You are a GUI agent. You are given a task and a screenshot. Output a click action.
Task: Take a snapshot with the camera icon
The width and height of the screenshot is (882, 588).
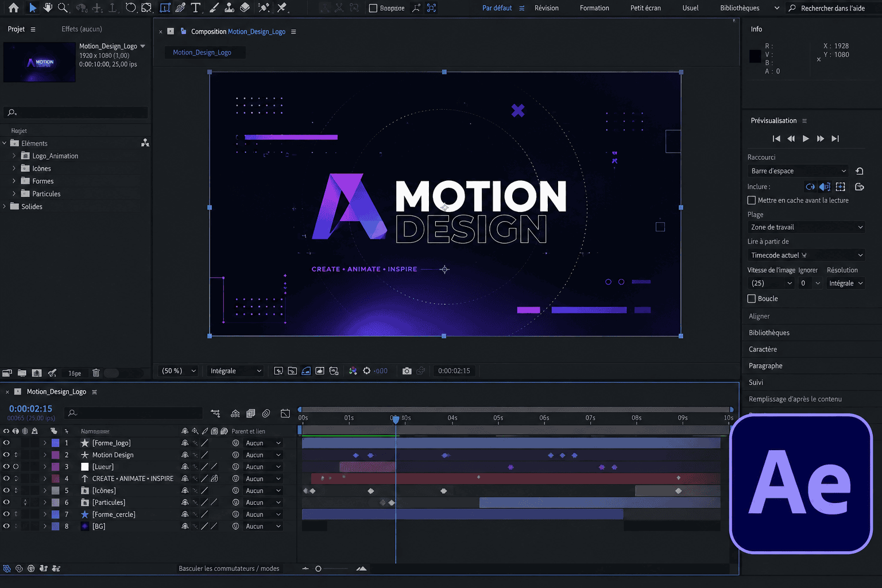coord(407,371)
